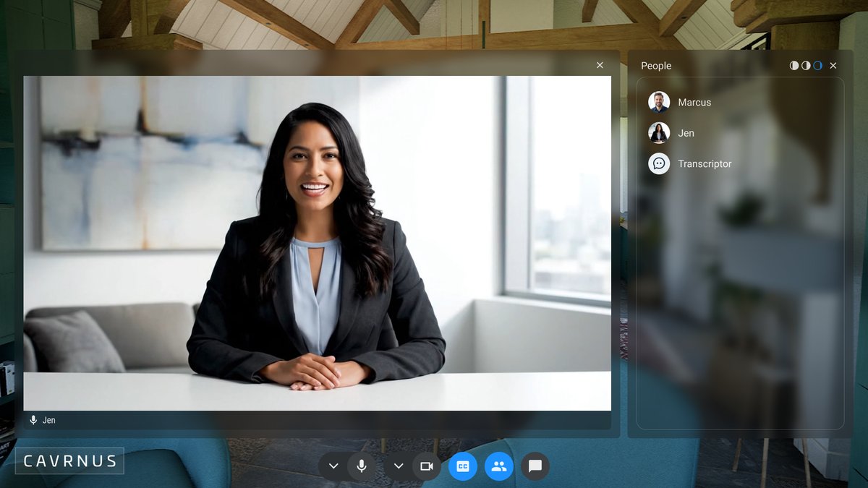This screenshot has height=488, width=868.
Task: Click the People panel title
Action: point(656,66)
